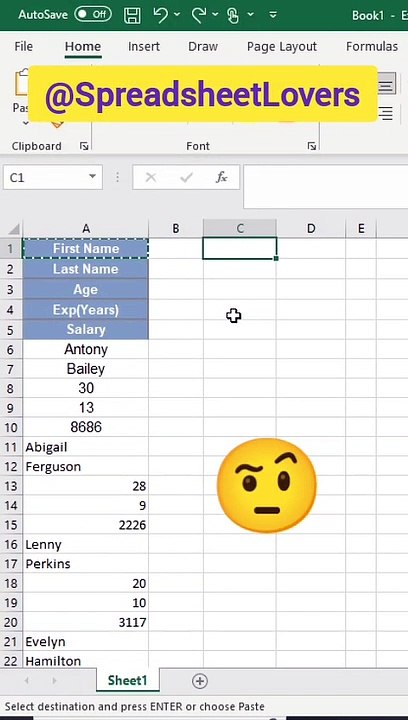The width and height of the screenshot is (408, 720).
Task: Click the previous sheet navigation arrow
Action: point(26,681)
